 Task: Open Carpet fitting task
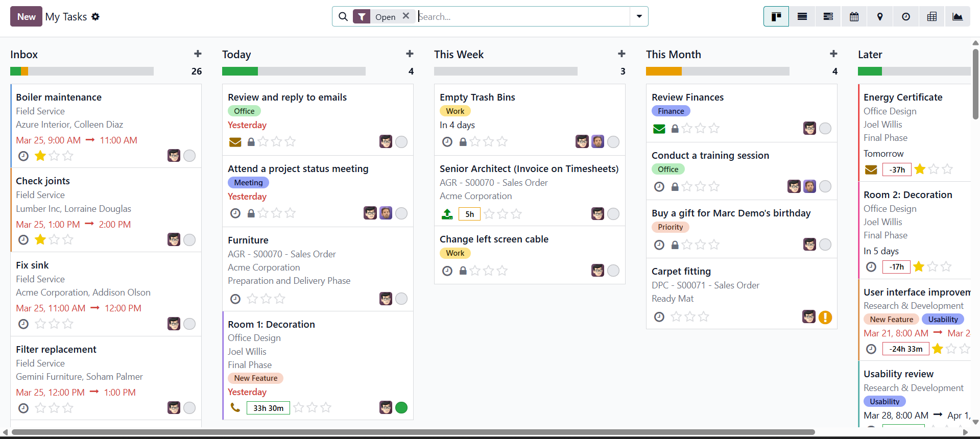[681, 272]
